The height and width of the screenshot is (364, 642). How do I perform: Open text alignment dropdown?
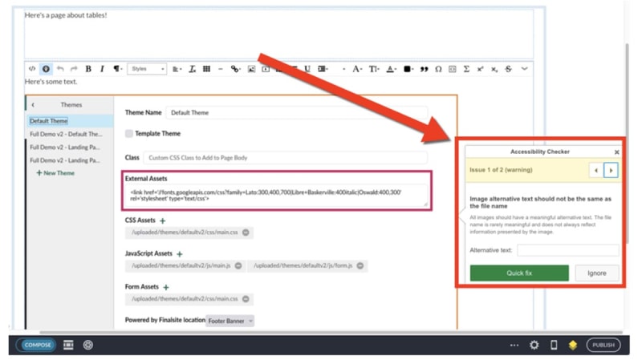click(x=177, y=69)
